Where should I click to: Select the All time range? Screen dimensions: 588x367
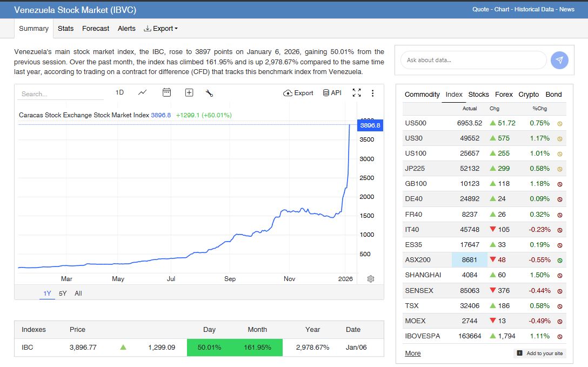pyautogui.click(x=78, y=293)
